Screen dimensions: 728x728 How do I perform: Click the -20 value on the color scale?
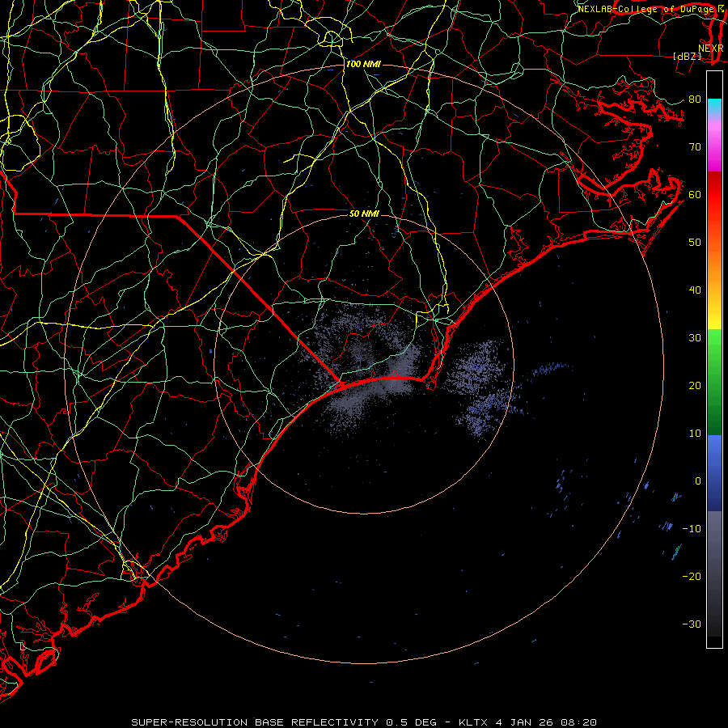tap(692, 576)
